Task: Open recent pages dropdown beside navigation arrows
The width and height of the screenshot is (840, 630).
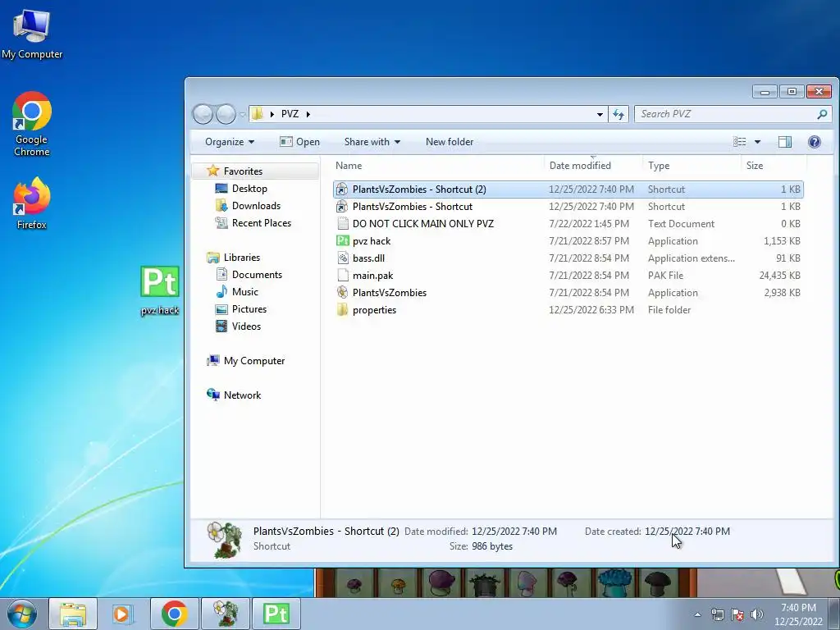Action: point(242,114)
